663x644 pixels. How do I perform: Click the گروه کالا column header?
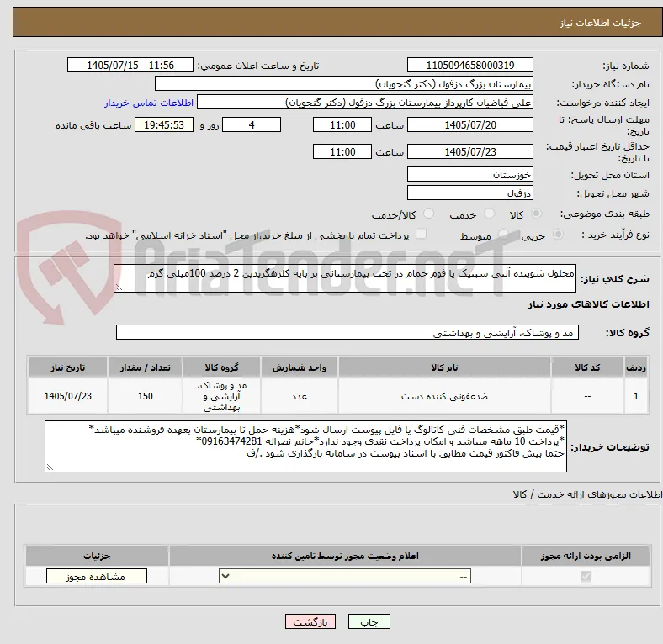click(x=221, y=367)
